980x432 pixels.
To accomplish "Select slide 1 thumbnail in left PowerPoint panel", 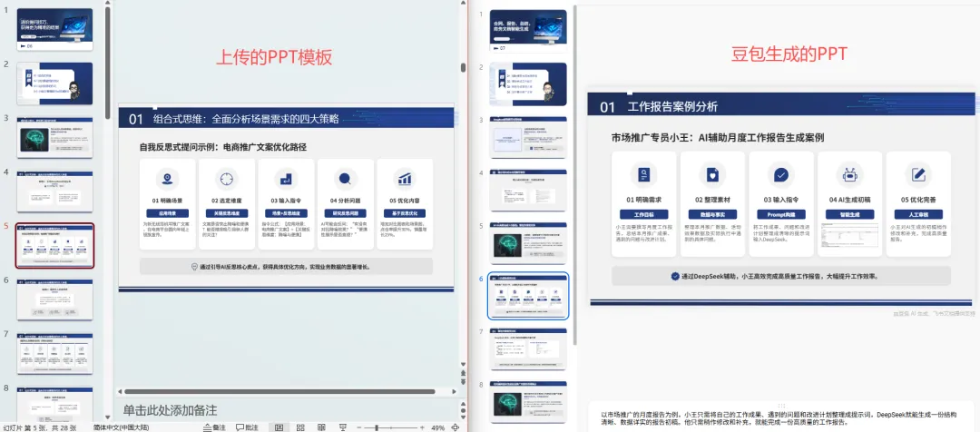I will [55, 29].
